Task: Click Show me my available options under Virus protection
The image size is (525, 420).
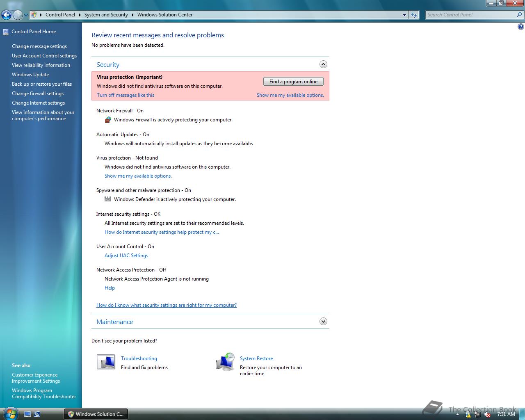Action: (138, 176)
